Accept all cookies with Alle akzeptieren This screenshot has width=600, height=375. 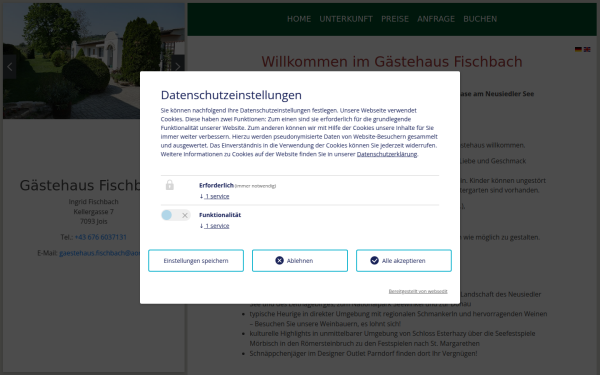[x=404, y=261]
